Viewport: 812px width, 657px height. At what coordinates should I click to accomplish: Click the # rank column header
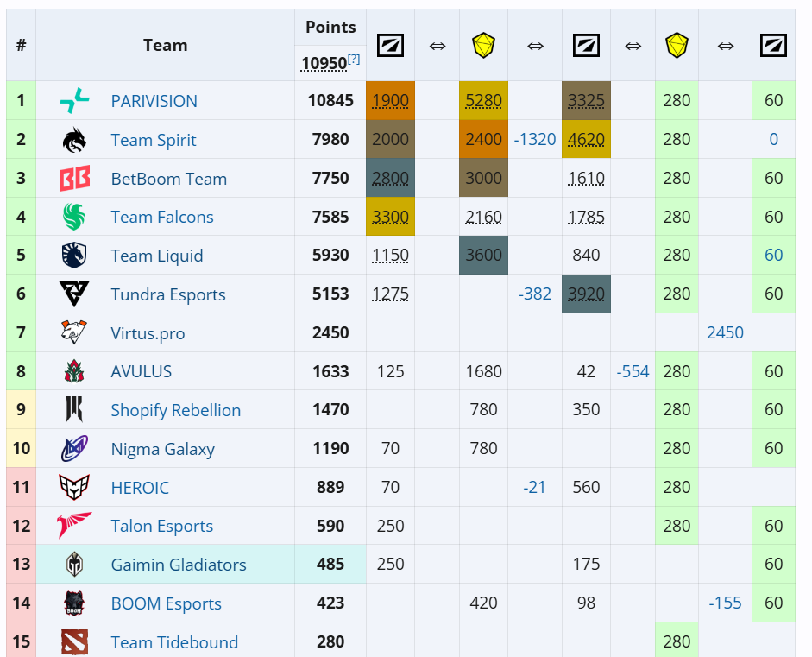pos(21,45)
